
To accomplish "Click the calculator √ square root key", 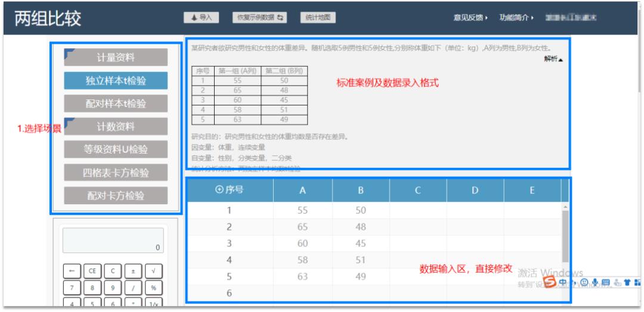I will (x=154, y=271).
